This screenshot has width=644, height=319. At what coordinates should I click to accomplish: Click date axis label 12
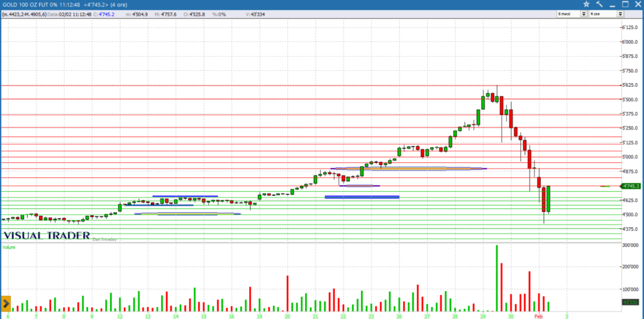coord(119,316)
